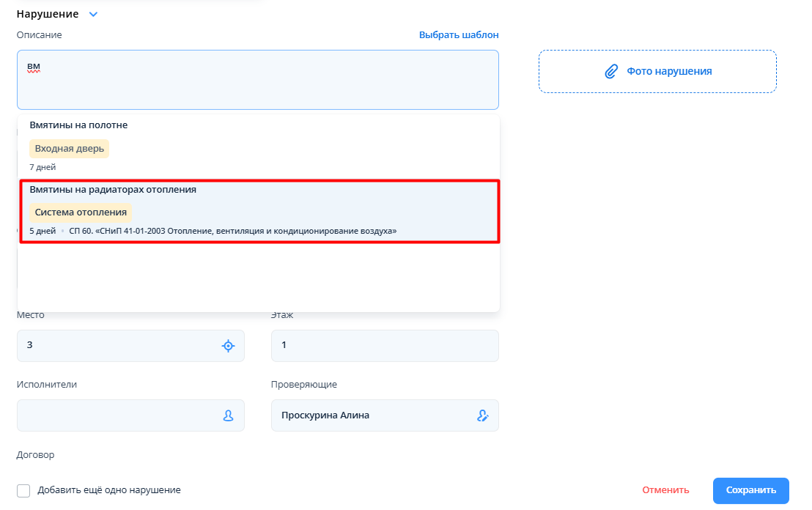Viewport: 812px width, 510px height.
Task: Click the Фото нарушения upload area
Action: coord(657,72)
